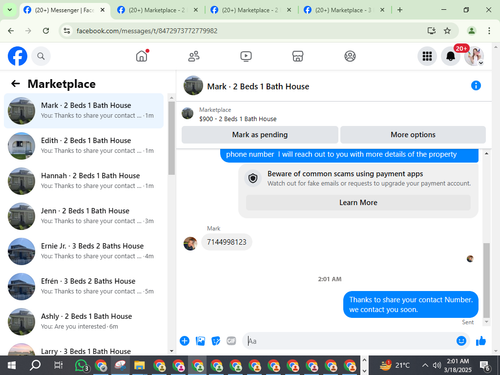
Task: Open Edith - 2 Beds 1 Bath House chat
Action: coord(84,146)
